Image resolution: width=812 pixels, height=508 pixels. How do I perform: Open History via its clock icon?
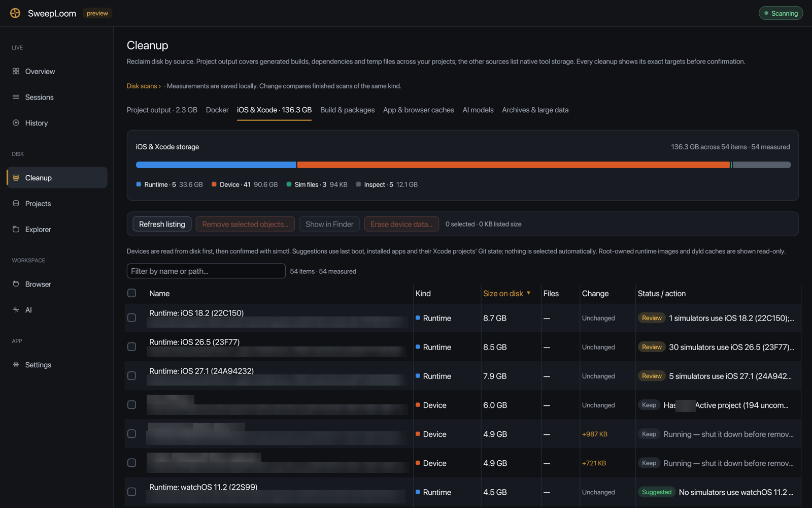point(16,123)
